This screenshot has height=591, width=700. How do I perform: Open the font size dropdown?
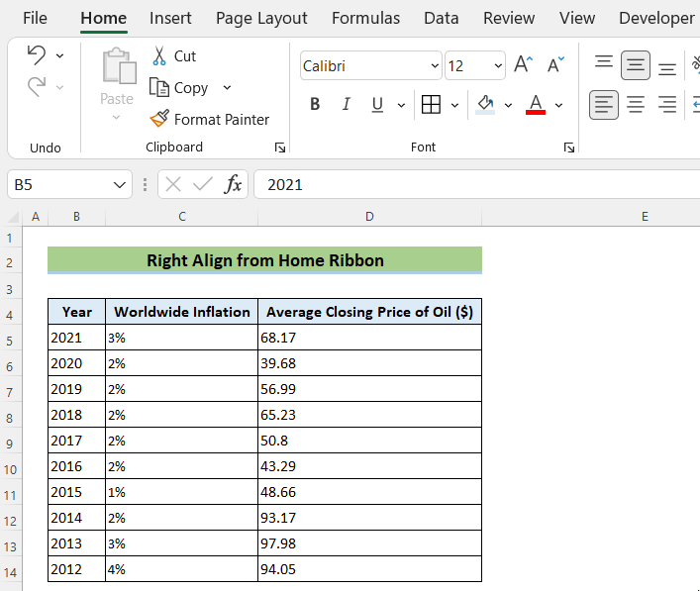[497, 66]
